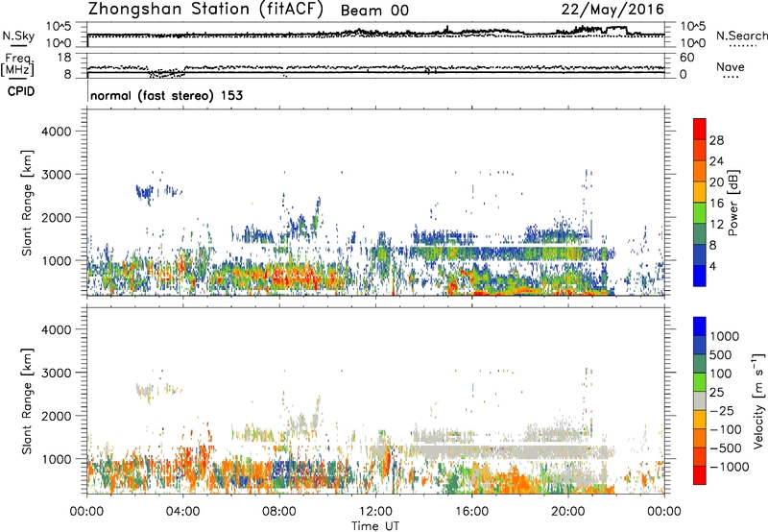Pick the red Velocity segment below -1000

coord(700,475)
